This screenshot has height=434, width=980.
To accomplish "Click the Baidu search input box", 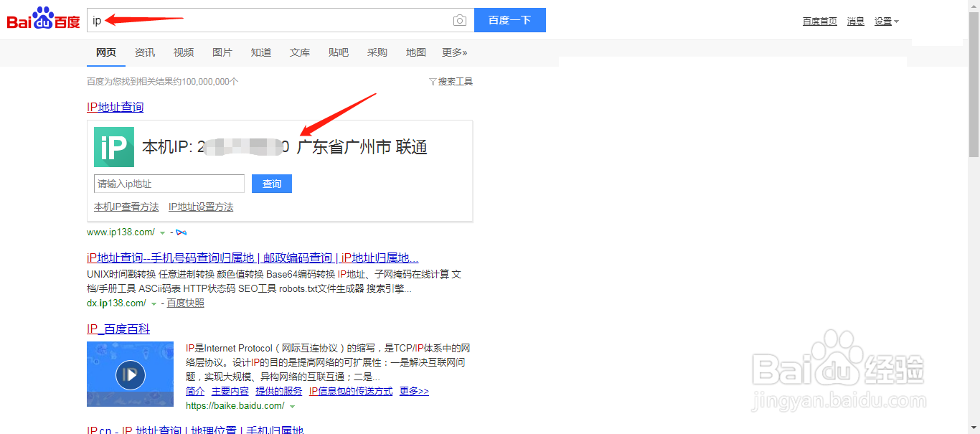I will (281, 20).
